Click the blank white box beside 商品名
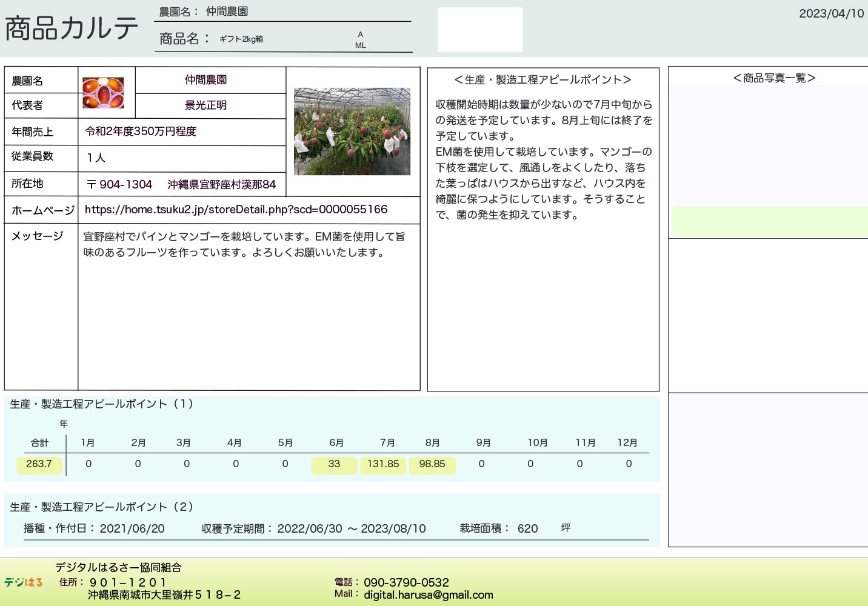Screen dimensions: 868x606 click(479, 30)
